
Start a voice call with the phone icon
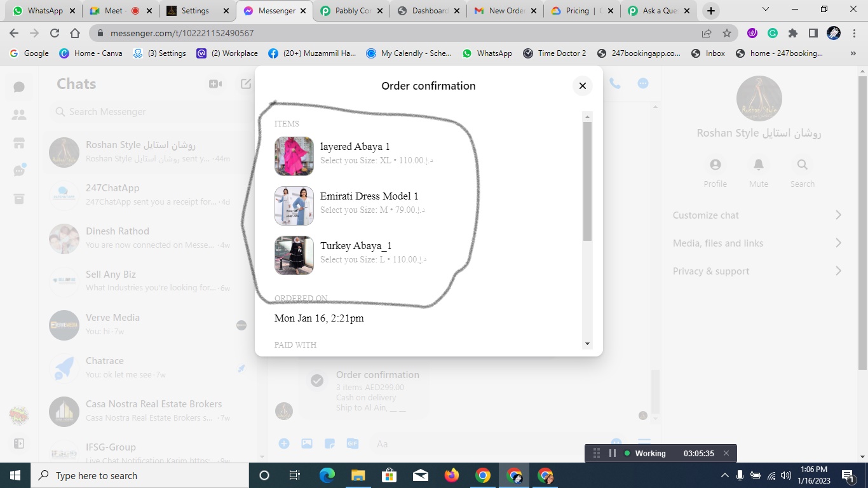[615, 83]
